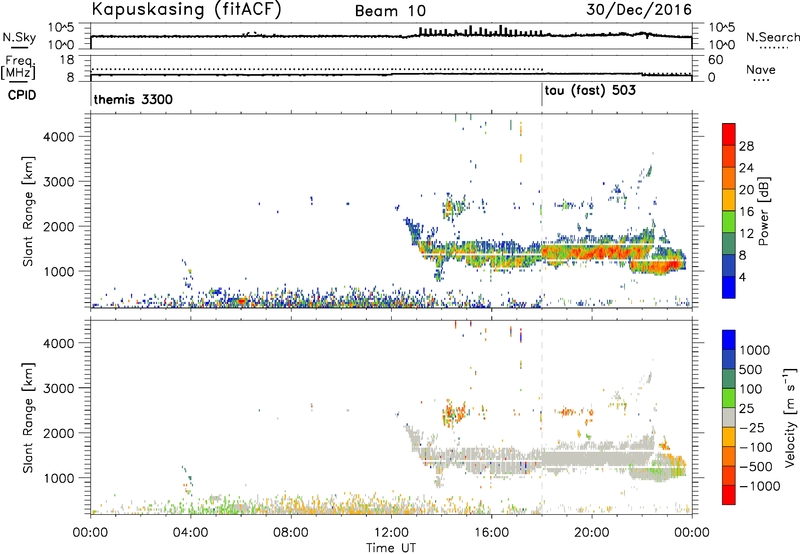Click the '24' tick on Power colorbar
Image resolution: width=800 pixels, height=554 pixels.
point(746,168)
